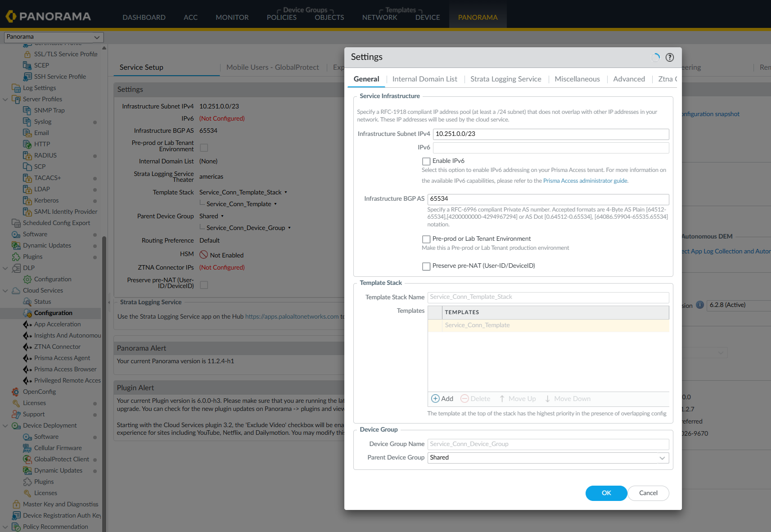Click the ZTNA Connector icon
Image resolution: width=771 pixels, height=532 pixels.
[x=27, y=347]
